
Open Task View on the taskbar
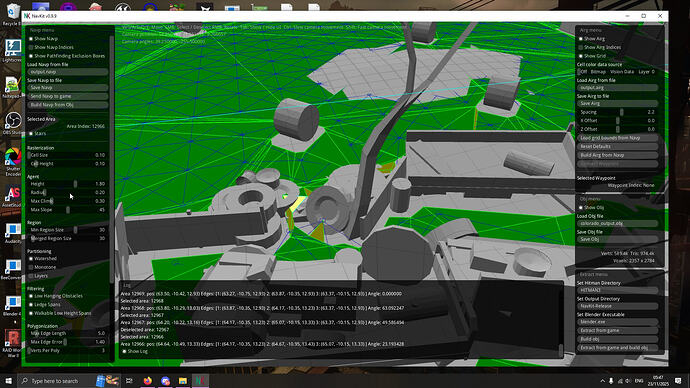(129, 381)
